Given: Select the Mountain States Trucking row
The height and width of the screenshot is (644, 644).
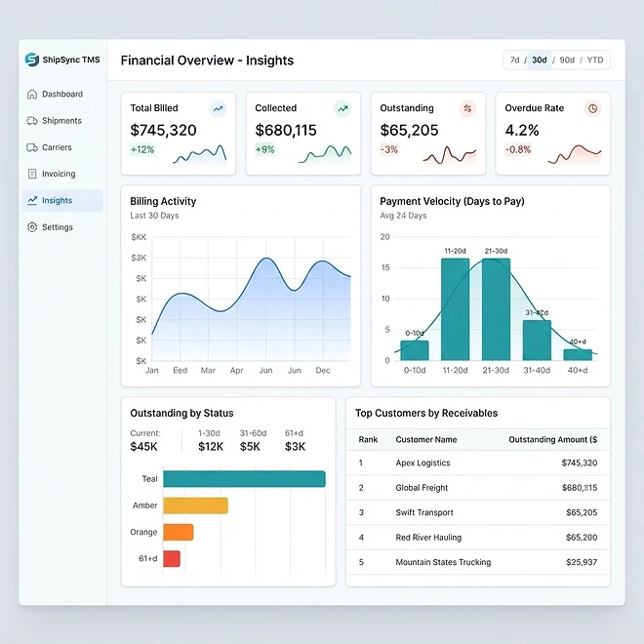Looking at the screenshot, I should (478, 562).
